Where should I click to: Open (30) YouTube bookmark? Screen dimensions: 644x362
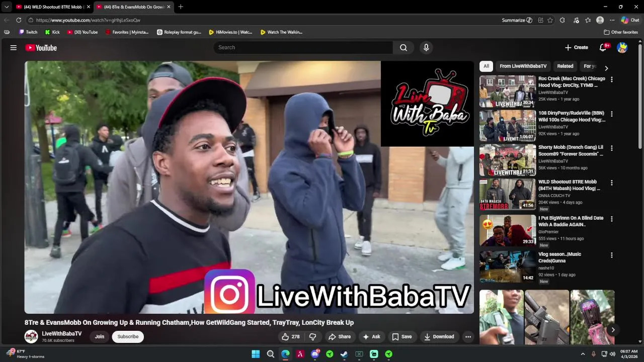83,32
